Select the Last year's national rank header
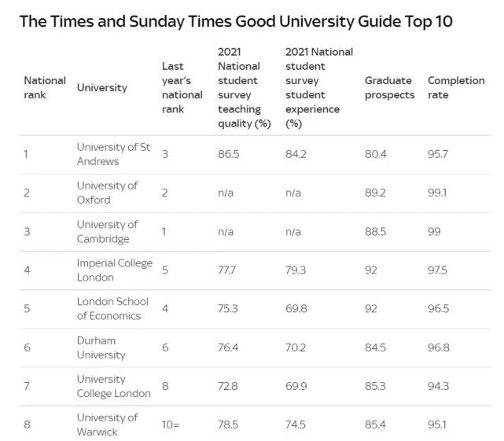 [x=182, y=87]
